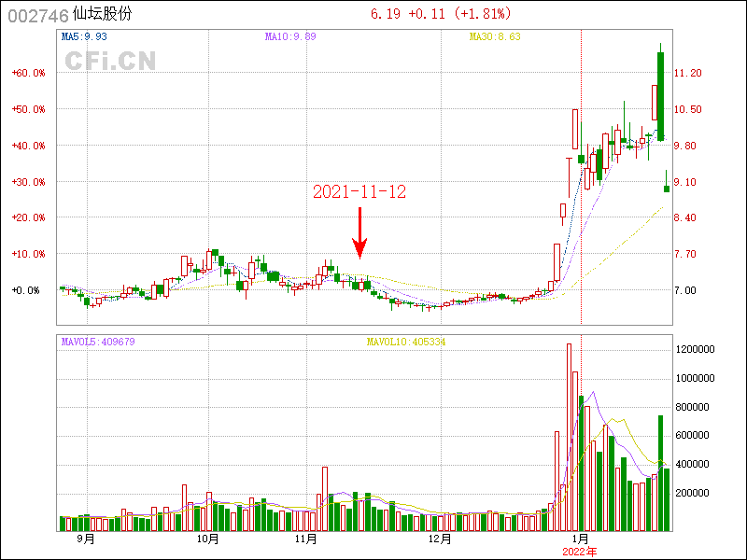Click the 12月 label on the time axis

pyautogui.click(x=440, y=539)
